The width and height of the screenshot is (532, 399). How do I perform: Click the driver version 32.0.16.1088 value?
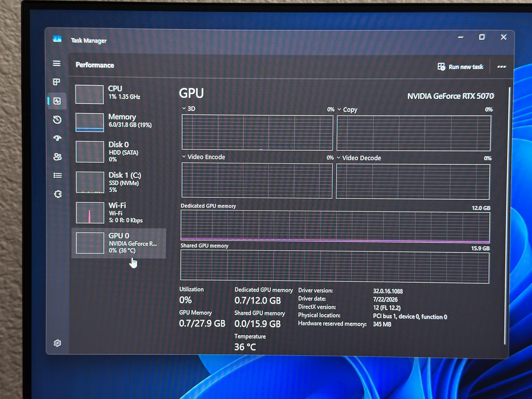(x=388, y=291)
